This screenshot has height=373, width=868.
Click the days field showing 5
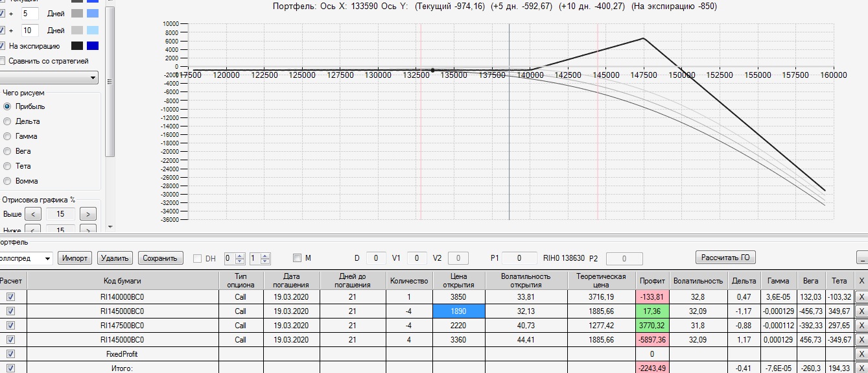pos(29,13)
